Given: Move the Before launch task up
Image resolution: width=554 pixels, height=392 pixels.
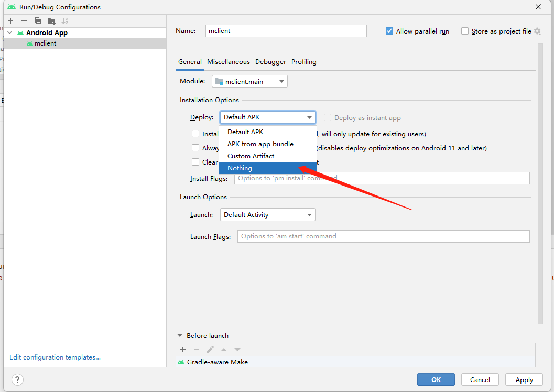Looking at the screenshot, I should coord(224,350).
